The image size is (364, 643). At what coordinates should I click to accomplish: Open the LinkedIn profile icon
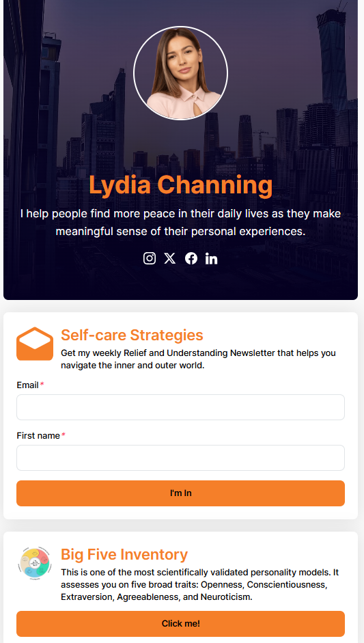pos(212,259)
